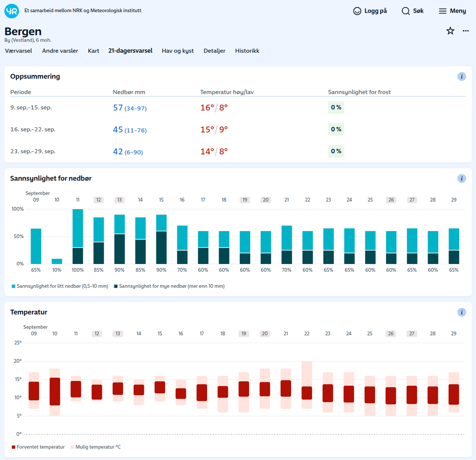Click the Bergen location heading
The image size is (476, 460).
(23, 31)
